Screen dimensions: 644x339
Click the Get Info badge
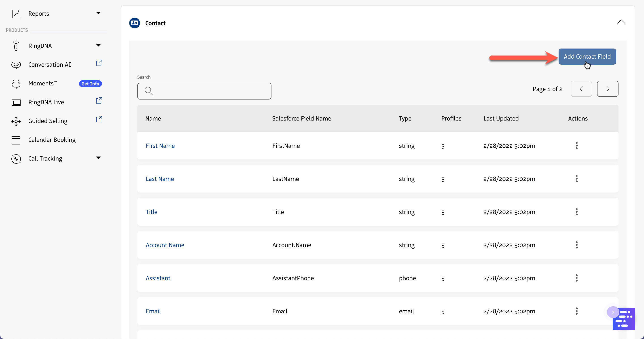point(90,84)
